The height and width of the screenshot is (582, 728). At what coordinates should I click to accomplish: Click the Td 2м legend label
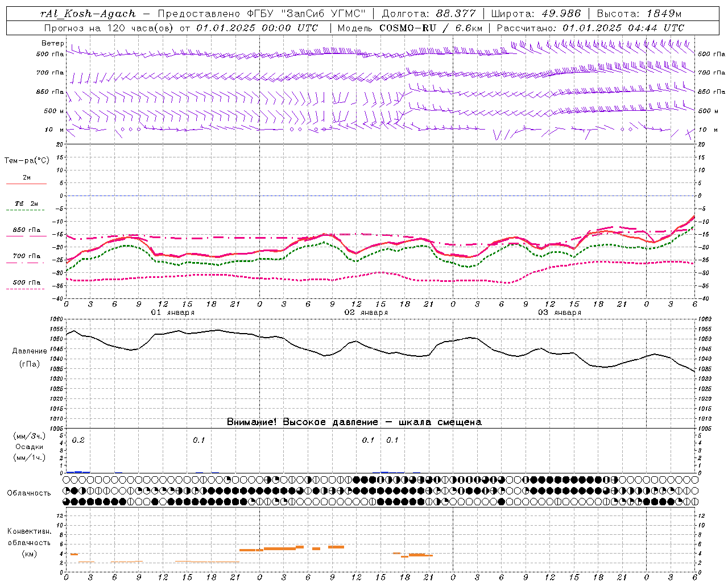(27, 203)
